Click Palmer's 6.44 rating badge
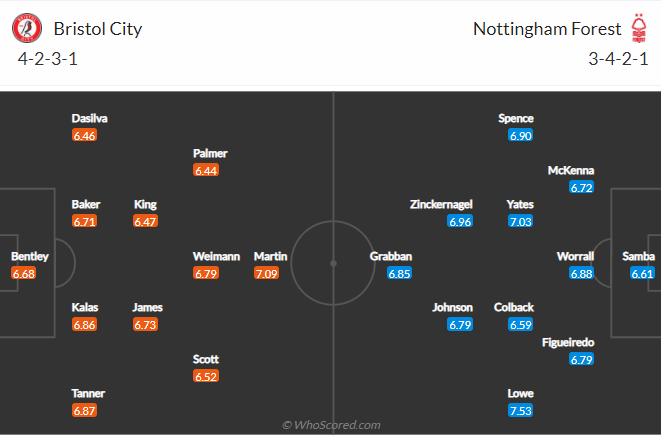 tap(206, 170)
